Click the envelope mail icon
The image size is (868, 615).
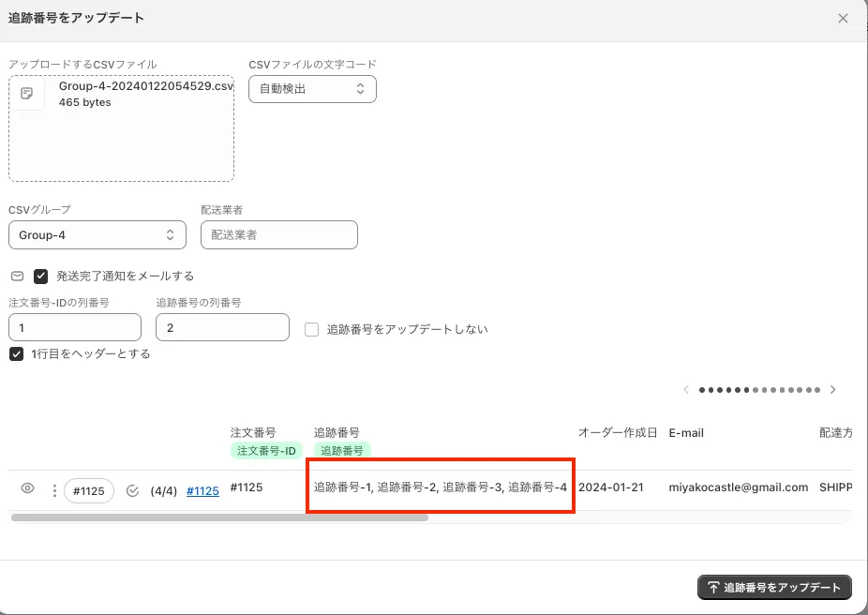tap(17, 277)
